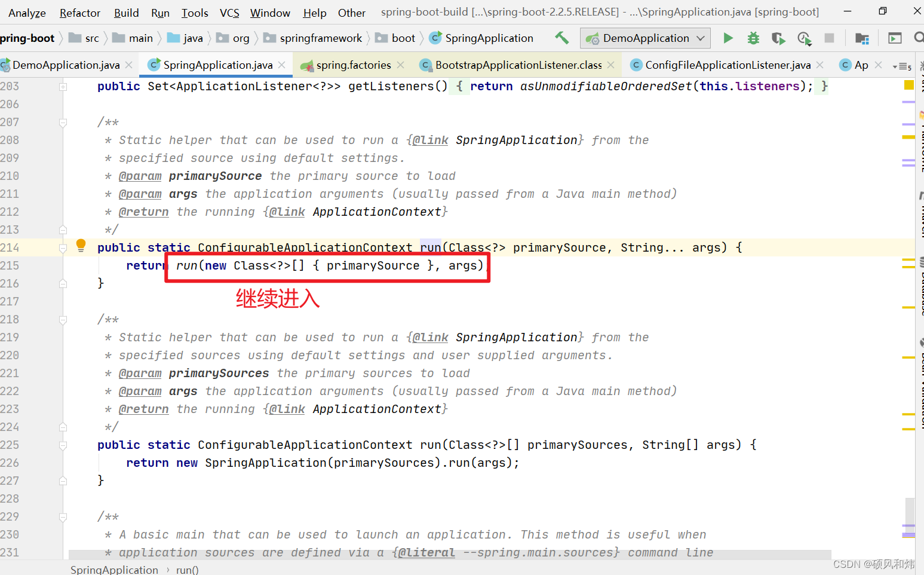This screenshot has height=575, width=924.
Task: Start debugging with the bug icon
Action: click(753, 38)
